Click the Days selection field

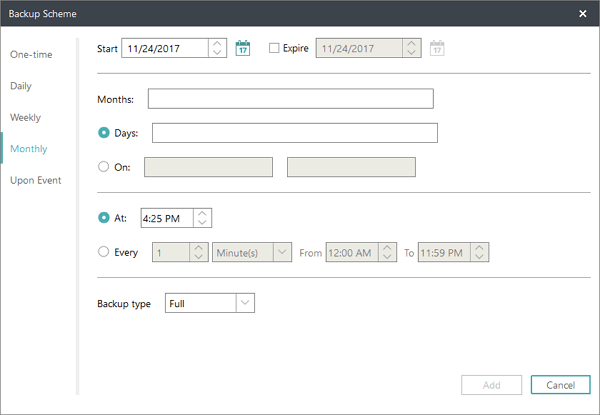click(295, 133)
